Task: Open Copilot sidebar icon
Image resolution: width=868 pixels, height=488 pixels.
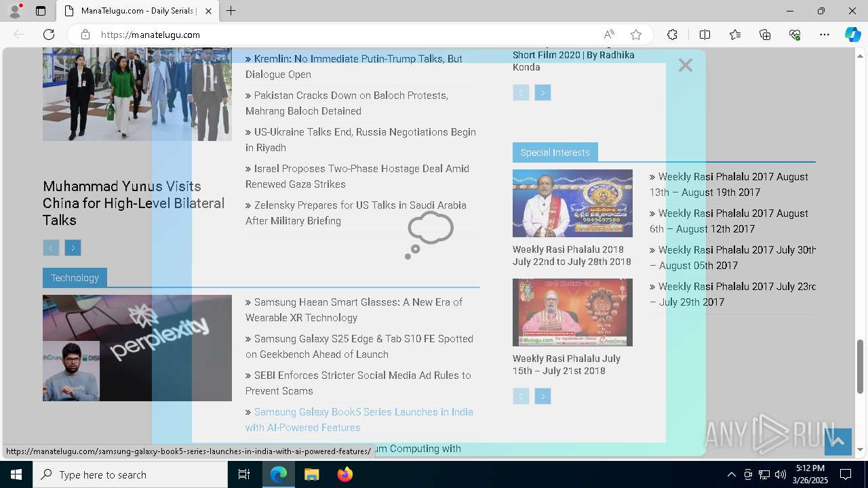Action: [x=852, y=35]
